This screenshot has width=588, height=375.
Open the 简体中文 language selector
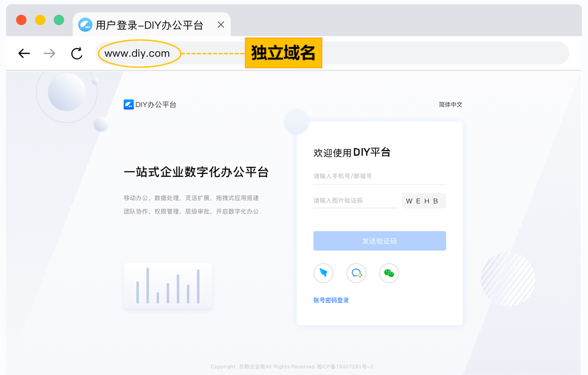[x=450, y=104]
